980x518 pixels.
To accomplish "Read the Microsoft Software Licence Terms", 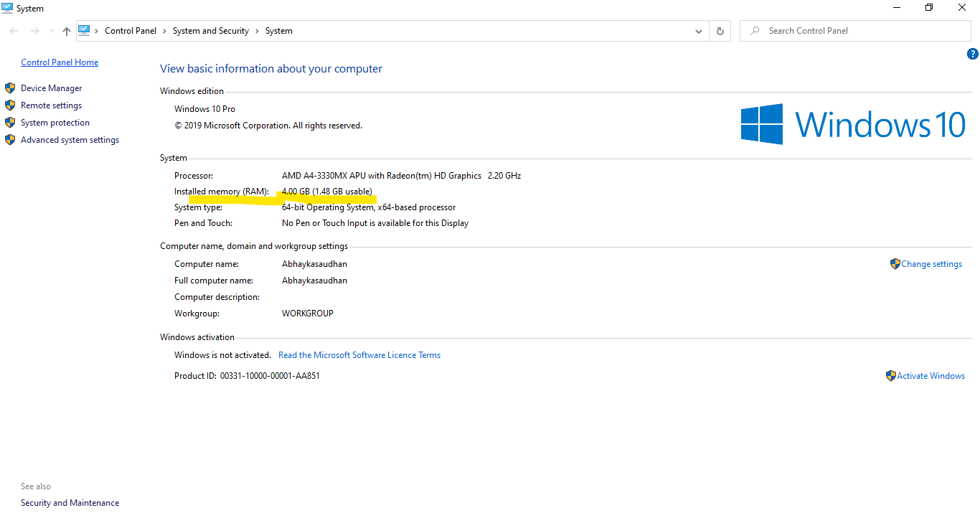I will [359, 355].
